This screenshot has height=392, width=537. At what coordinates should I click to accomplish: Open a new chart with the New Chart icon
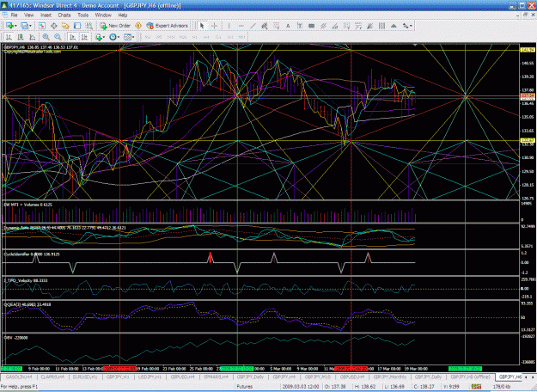click(x=9, y=26)
